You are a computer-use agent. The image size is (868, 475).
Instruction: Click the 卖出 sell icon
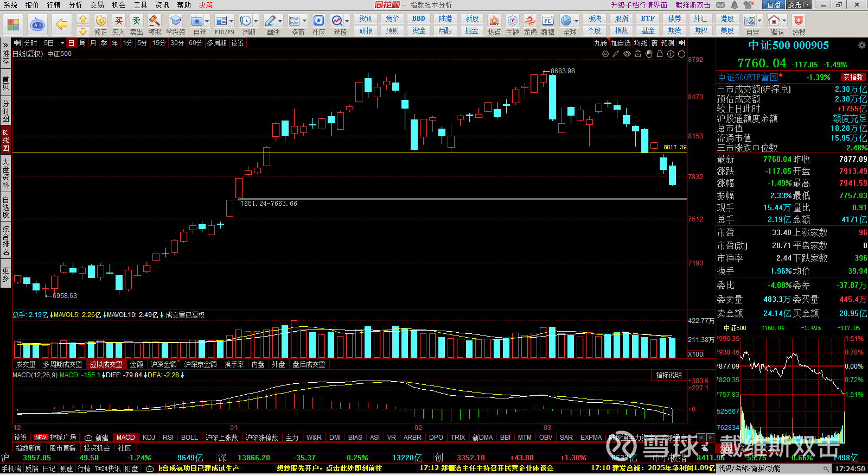tap(136, 21)
